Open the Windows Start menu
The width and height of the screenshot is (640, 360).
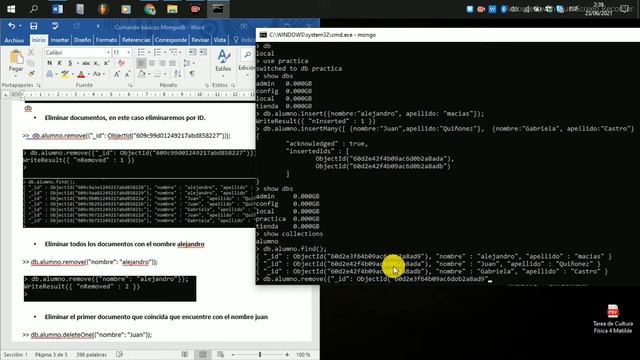tap(11, 9)
